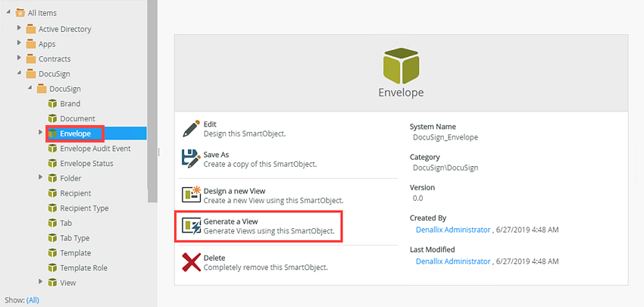Screen dimensions: 644x307
Task: Click the Design a new View icon
Action: [x=191, y=195]
